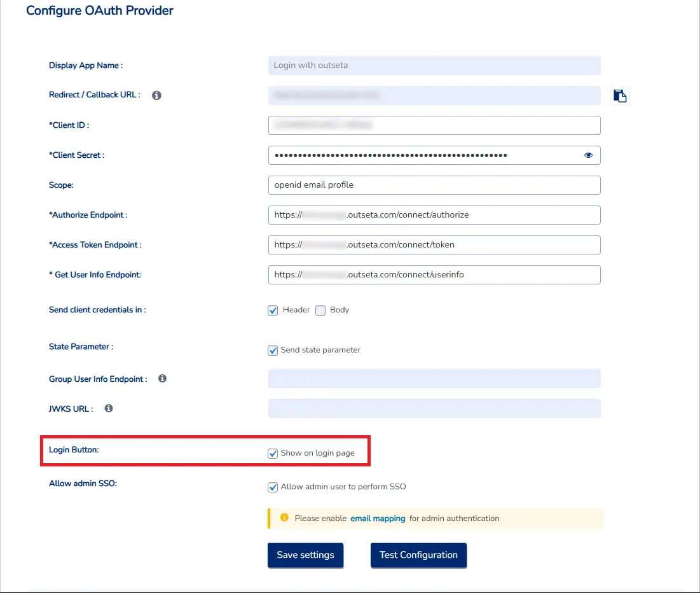Click the Authorize Endpoint URL field
The image size is (700, 593).
(x=434, y=215)
